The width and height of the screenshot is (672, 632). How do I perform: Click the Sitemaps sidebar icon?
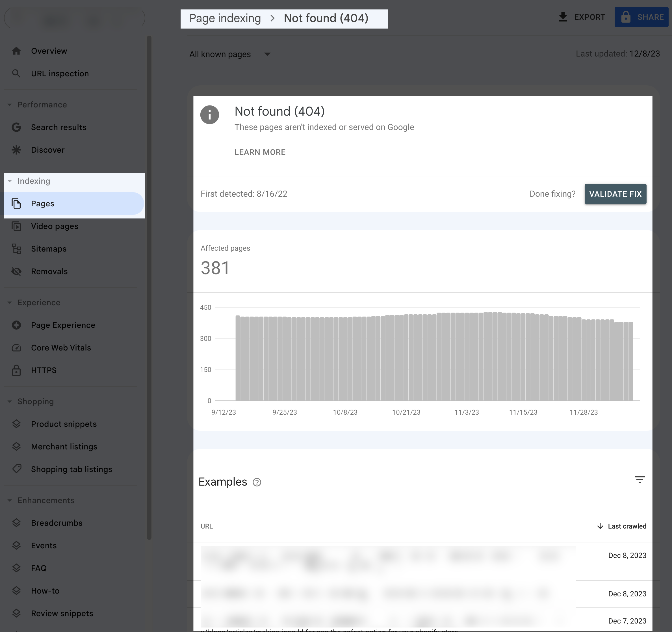click(17, 248)
